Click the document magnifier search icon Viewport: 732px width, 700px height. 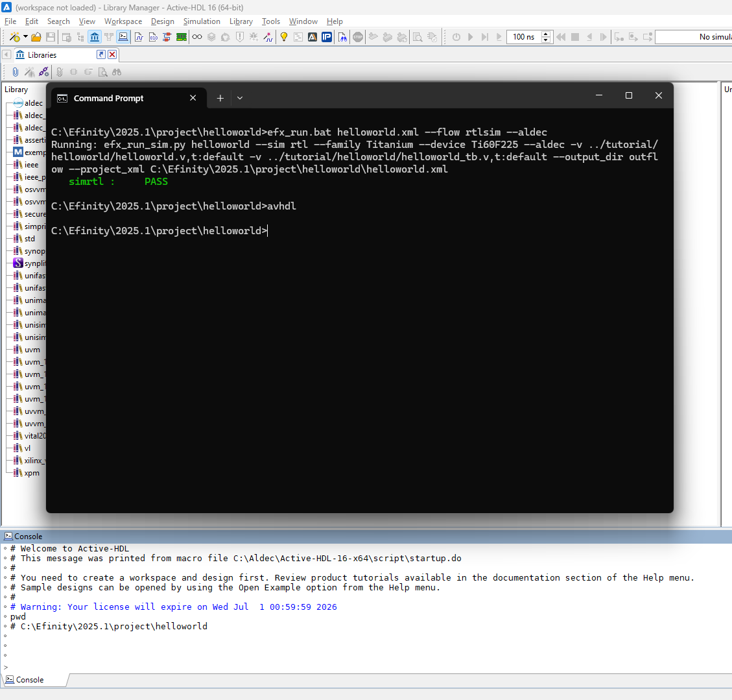(x=102, y=72)
